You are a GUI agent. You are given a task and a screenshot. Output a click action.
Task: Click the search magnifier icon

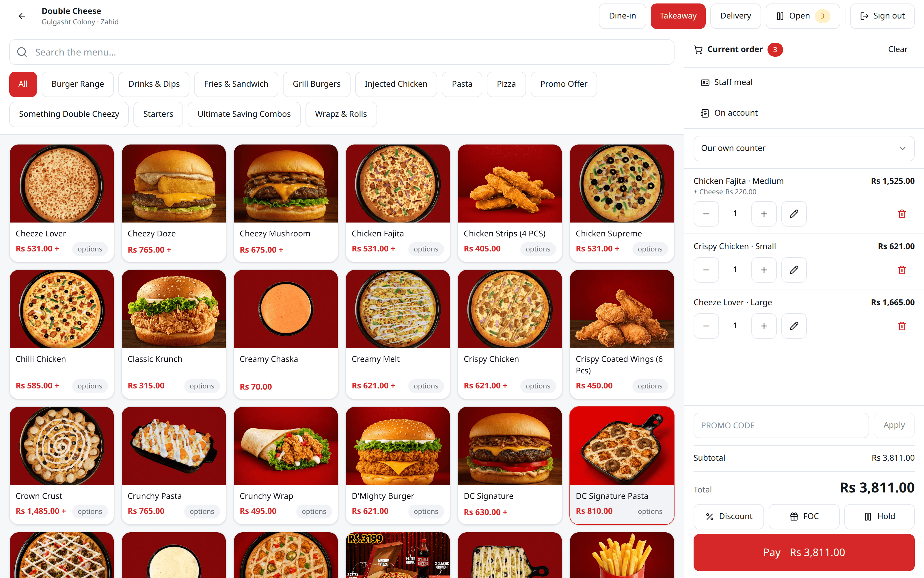tap(22, 52)
